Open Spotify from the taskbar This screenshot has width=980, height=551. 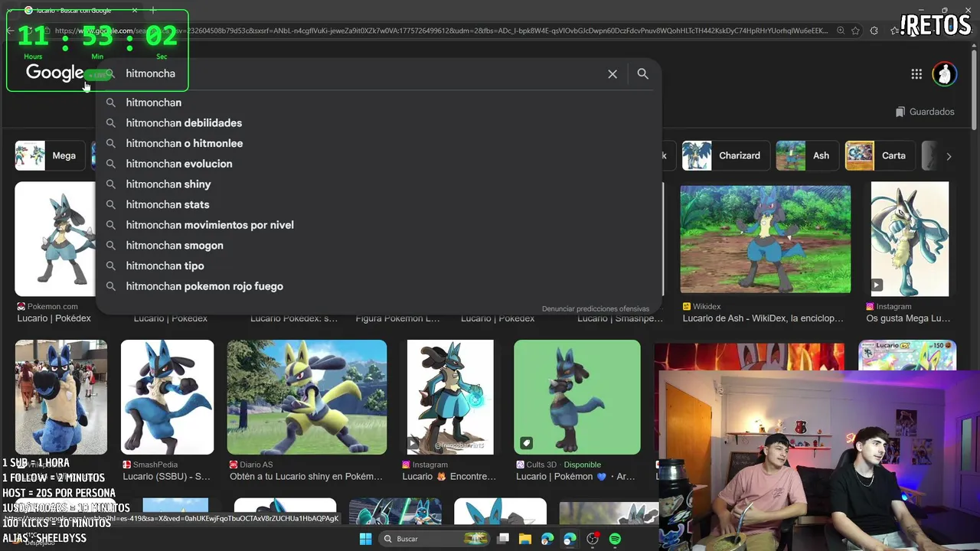[x=615, y=539]
